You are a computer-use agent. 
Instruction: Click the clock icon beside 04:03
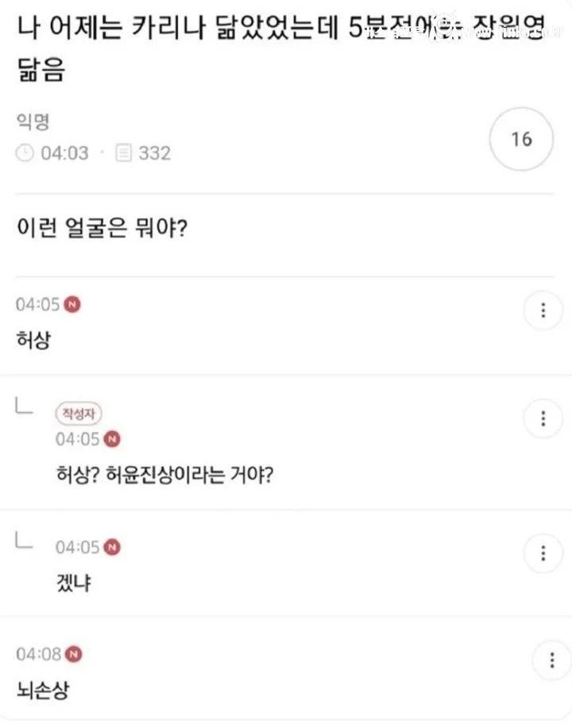coord(25,152)
